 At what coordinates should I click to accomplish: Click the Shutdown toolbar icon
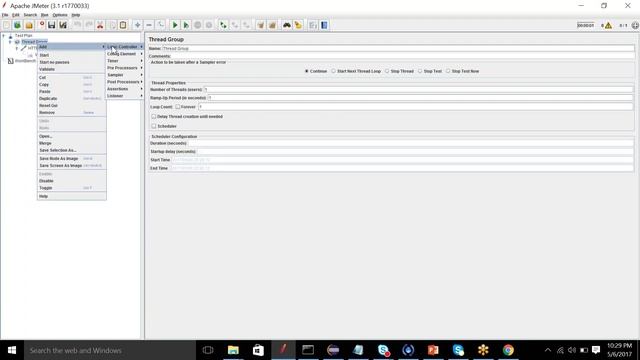point(209,25)
